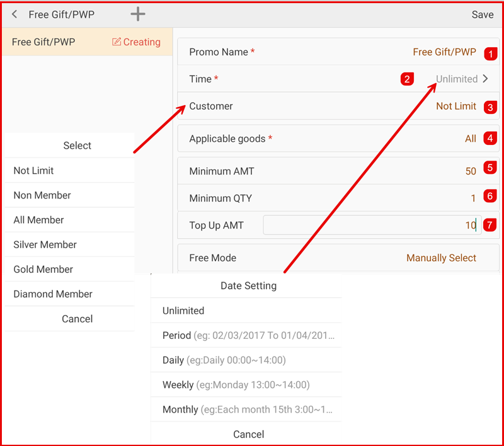Image resolution: width=504 pixels, height=446 pixels.
Task: Click the Top Up AMT input field
Action: 372,225
